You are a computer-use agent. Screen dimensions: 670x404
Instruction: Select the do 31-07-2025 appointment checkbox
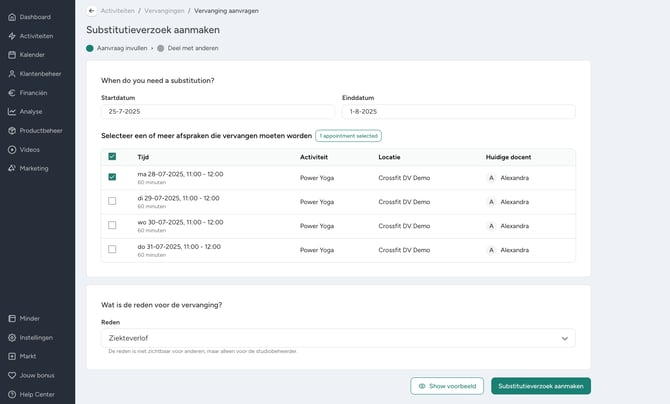pyautogui.click(x=112, y=249)
